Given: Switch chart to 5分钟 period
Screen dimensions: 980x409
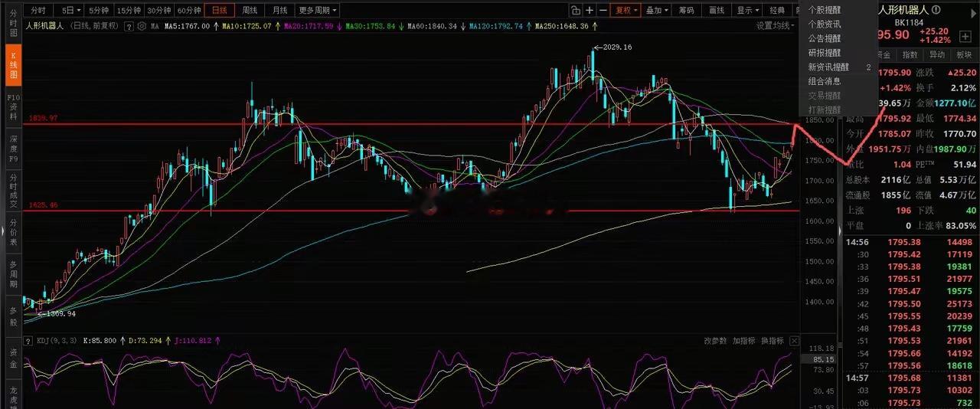Looking at the screenshot, I should pyautogui.click(x=99, y=10).
